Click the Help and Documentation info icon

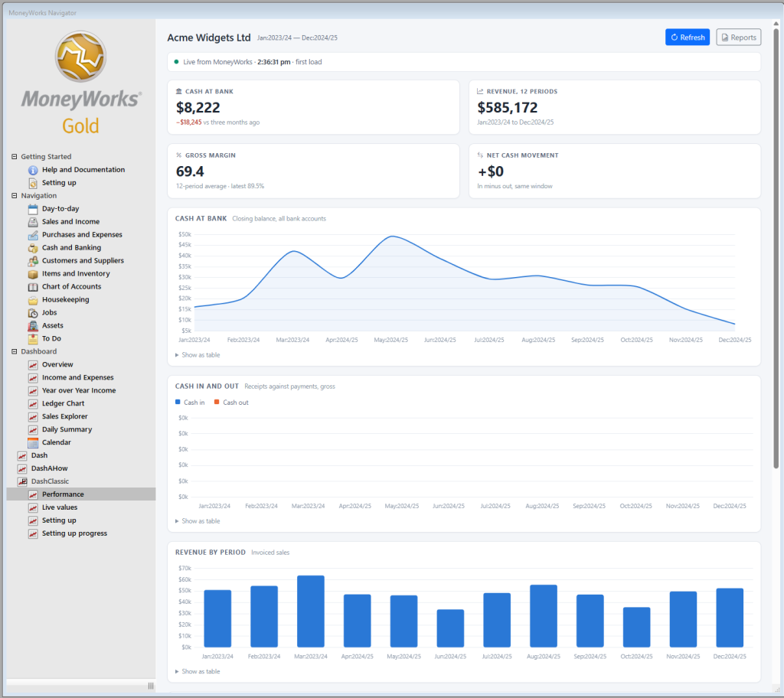33,170
